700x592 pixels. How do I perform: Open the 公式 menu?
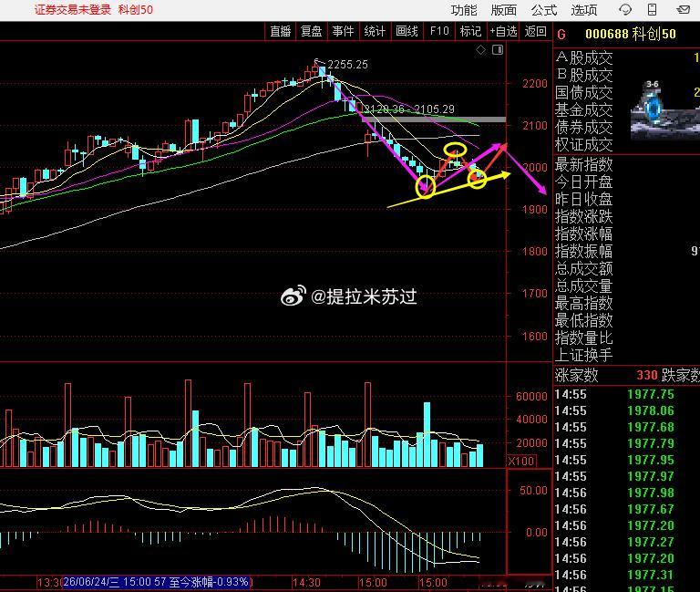click(x=544, y=10)
